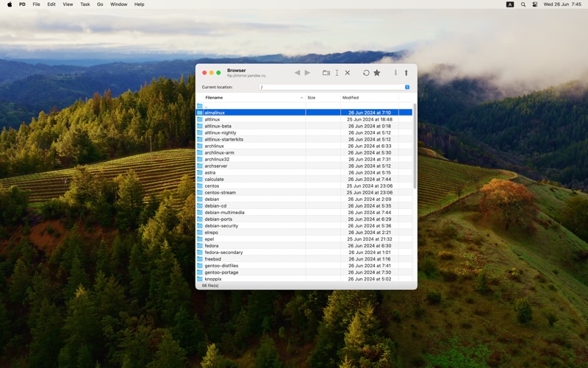Open bookmarks with the star icon
This screenshot has height=368, width=588.
[377, 73]
